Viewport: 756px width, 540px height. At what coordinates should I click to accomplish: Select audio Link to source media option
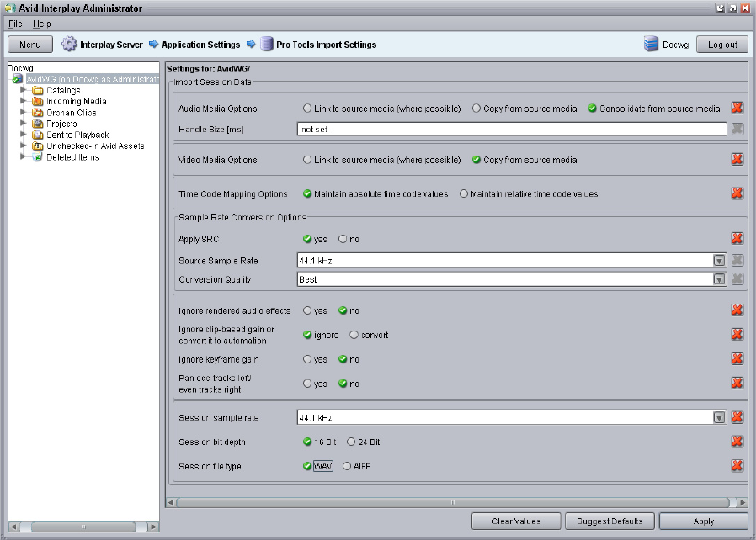point(307,109)
